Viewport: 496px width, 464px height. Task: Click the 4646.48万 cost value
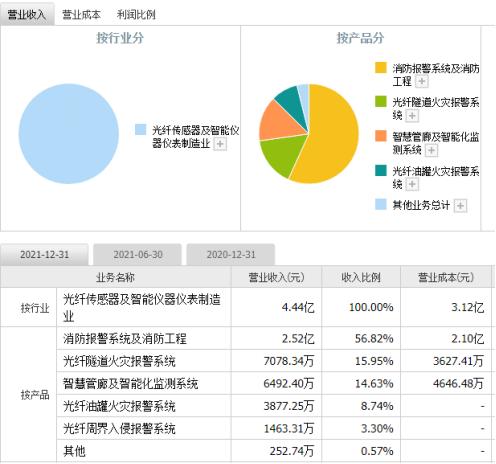point(458,384)
